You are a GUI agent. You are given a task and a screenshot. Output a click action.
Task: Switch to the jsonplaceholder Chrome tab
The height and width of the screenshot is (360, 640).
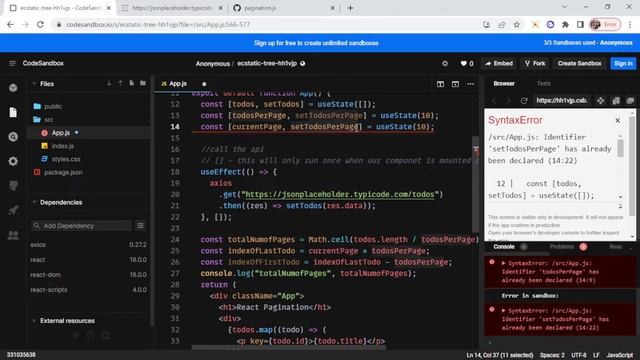point(172,8)
